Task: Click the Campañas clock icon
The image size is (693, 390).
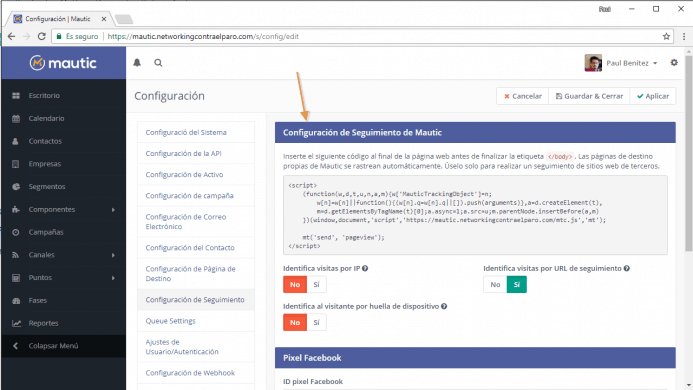Action: tap(16, 232)
